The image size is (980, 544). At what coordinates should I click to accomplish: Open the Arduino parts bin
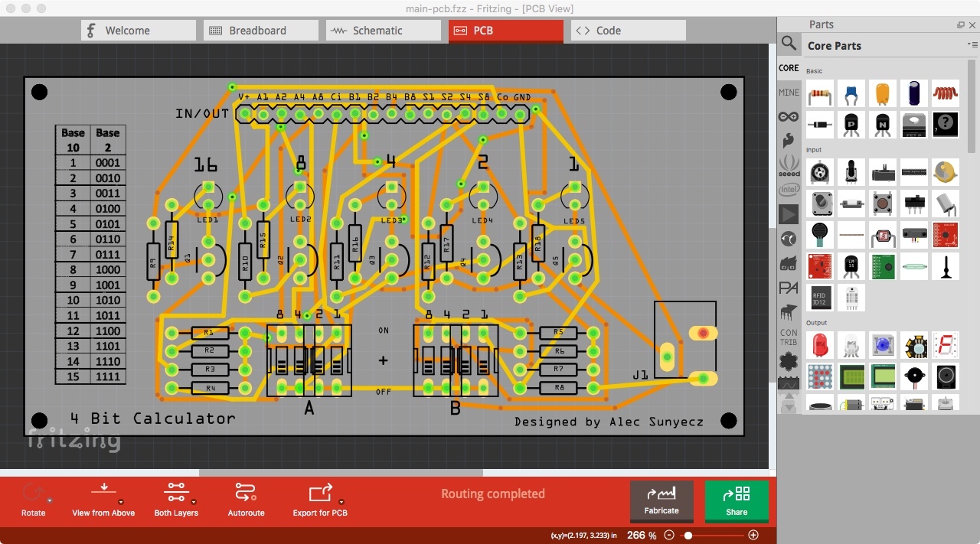[789, 117]
